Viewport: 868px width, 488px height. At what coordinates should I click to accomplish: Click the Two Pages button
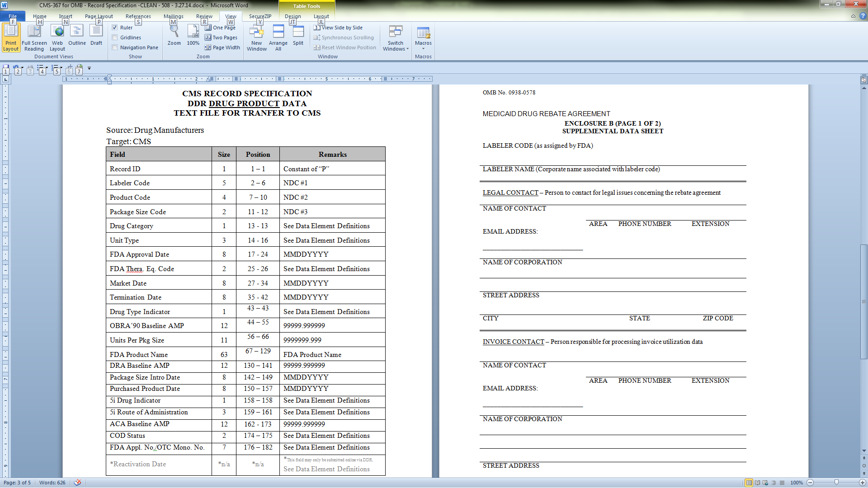221,38
